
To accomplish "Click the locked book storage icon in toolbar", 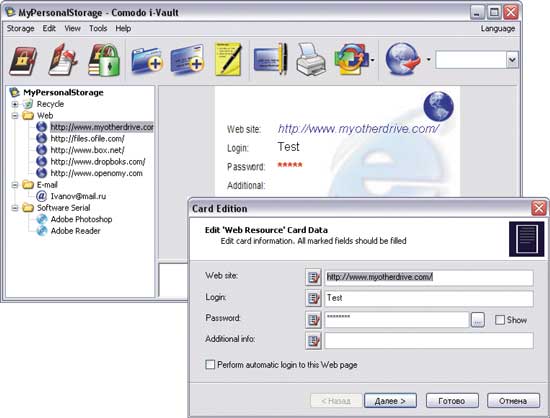I will click(x=23, y=61).
